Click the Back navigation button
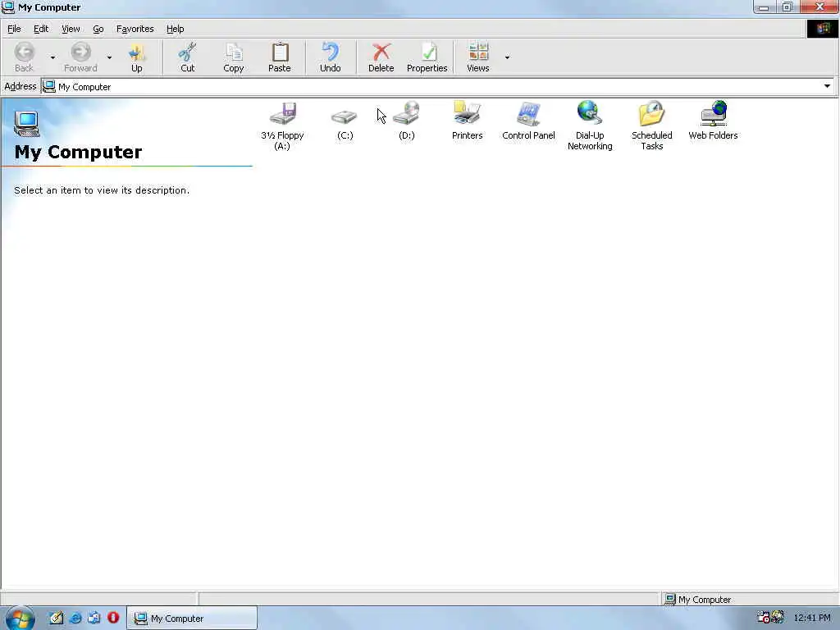The height and width of the screenshot is (630, 840). click(24, 57)
